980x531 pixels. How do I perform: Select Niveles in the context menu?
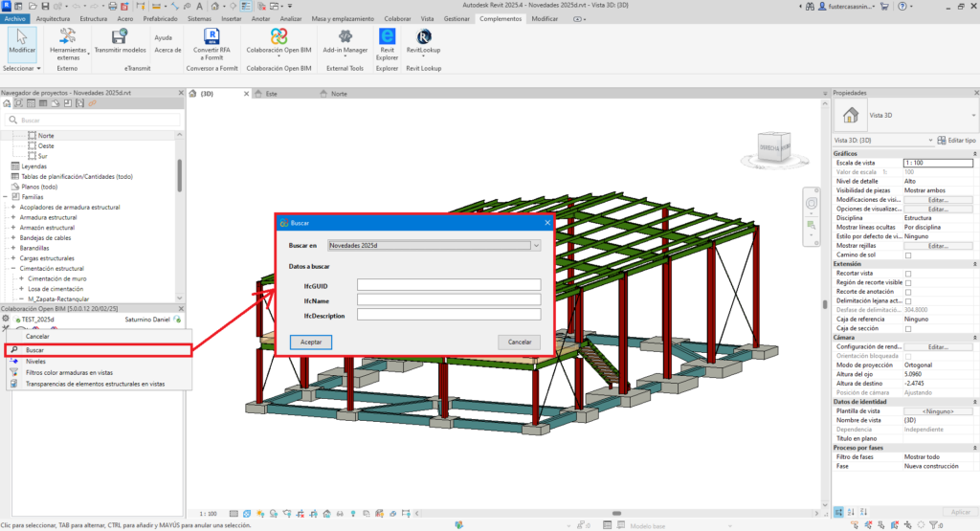click(35, 363)
